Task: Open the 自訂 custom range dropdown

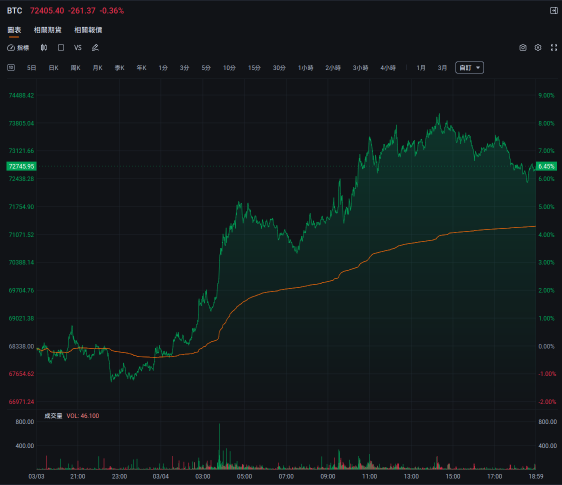Action: point(470,68)
